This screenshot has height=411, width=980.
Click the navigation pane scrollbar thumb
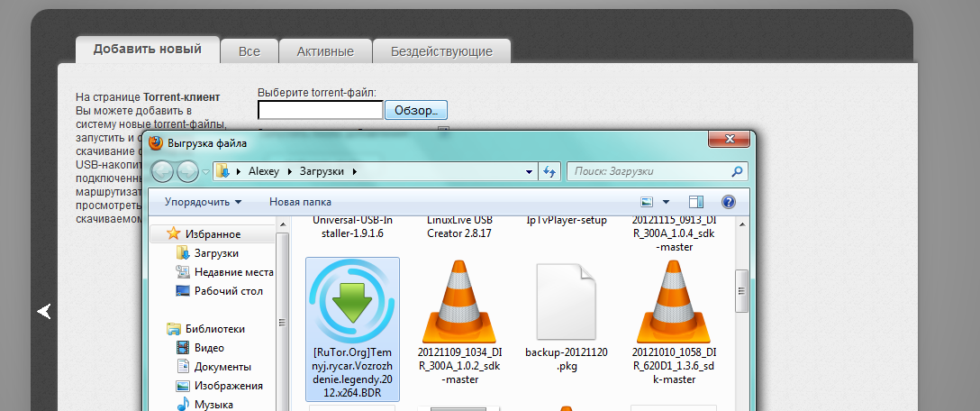coord(282,322)
